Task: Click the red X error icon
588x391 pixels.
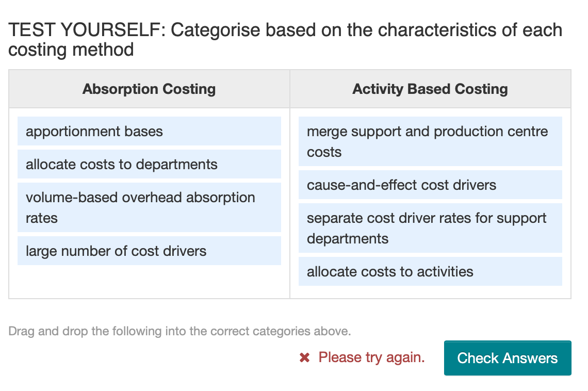Action: coord(305,357)
